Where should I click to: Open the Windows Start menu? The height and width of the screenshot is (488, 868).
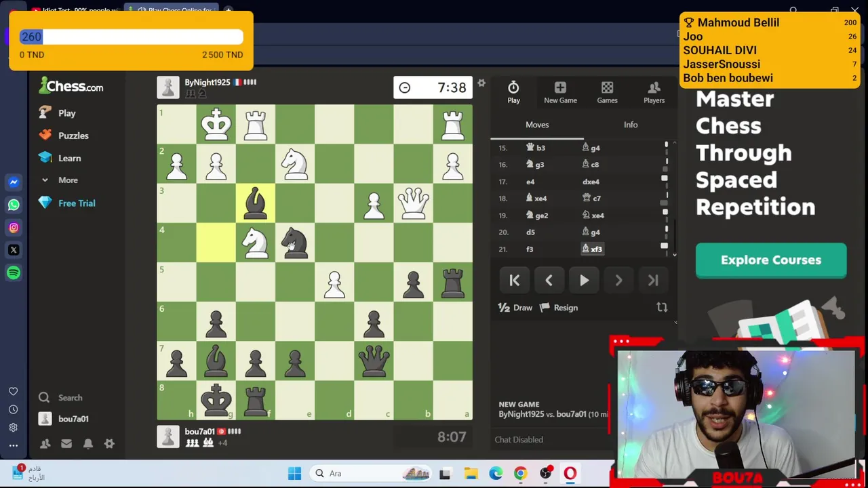(x=294, y=473)
